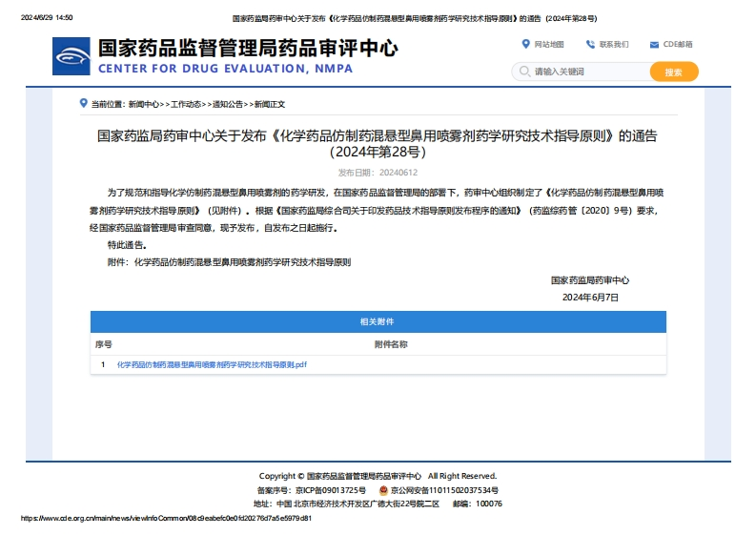Viewport: 756px width, 535px height.
Task: Go to 工作动态 in breadcrumb
Action: 186,104
